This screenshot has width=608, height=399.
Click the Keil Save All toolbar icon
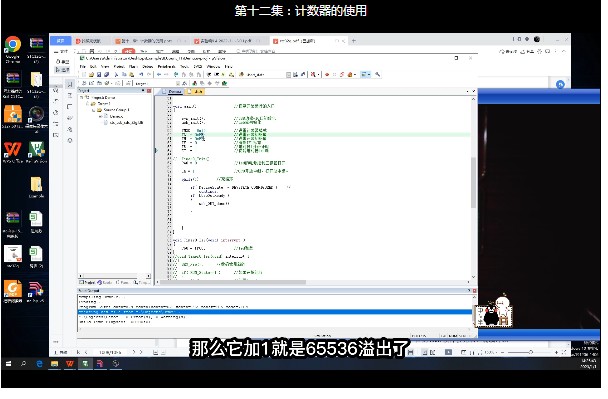click(106, 74)
